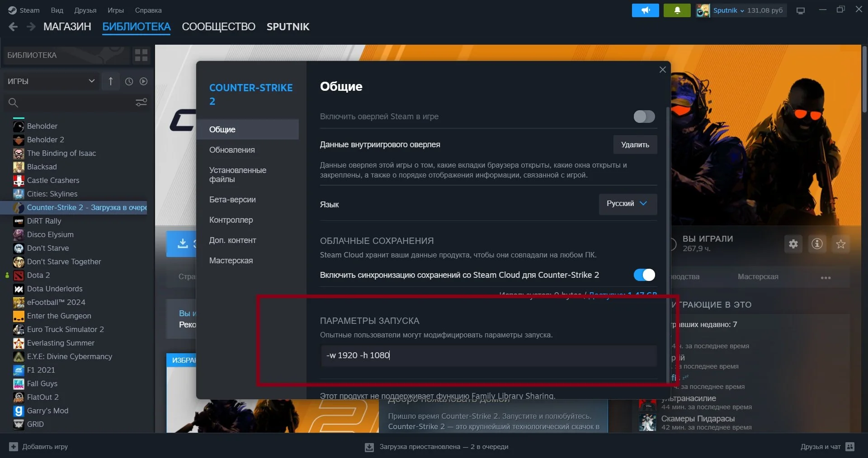Screen dimensions: 868x458
Task: Open the notifications bell
Action: tap(677, 10)
